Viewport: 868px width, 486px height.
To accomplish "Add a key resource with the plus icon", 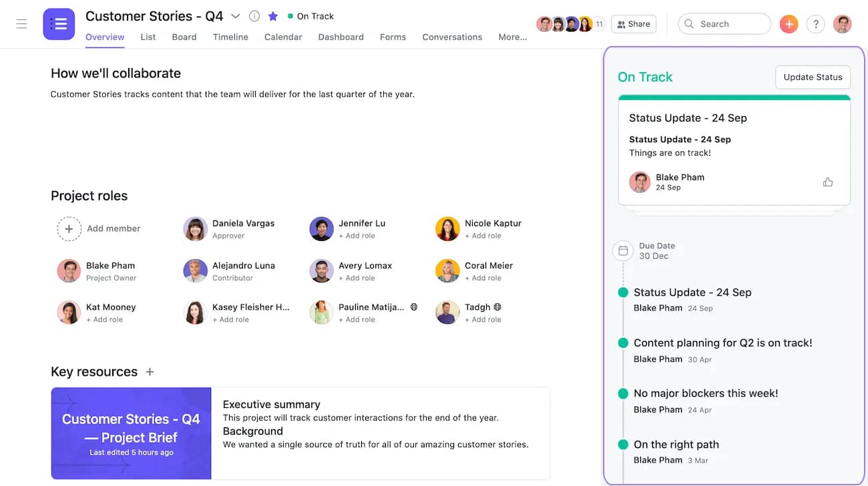I will pyautogui.click(x=150, y=372).
